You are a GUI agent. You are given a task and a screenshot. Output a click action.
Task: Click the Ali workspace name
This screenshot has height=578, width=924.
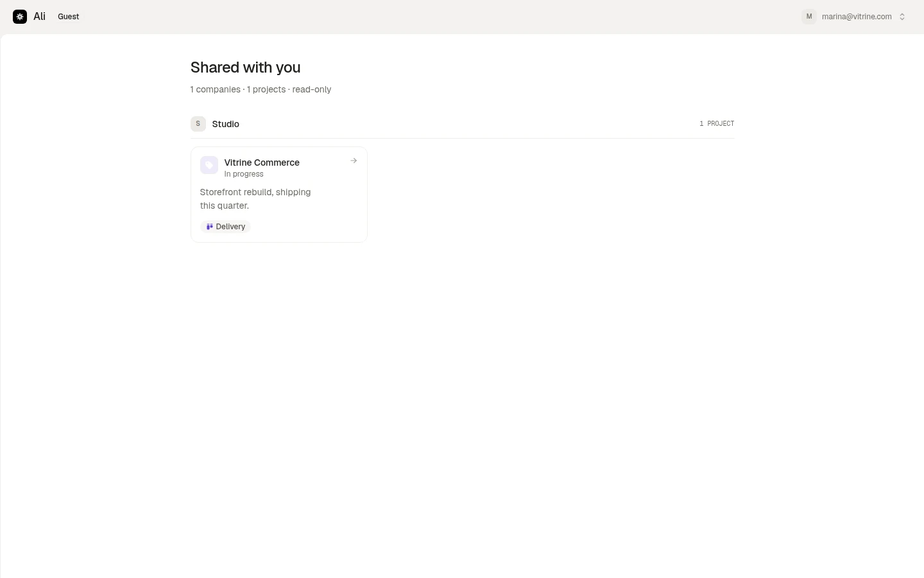[39, 17]
